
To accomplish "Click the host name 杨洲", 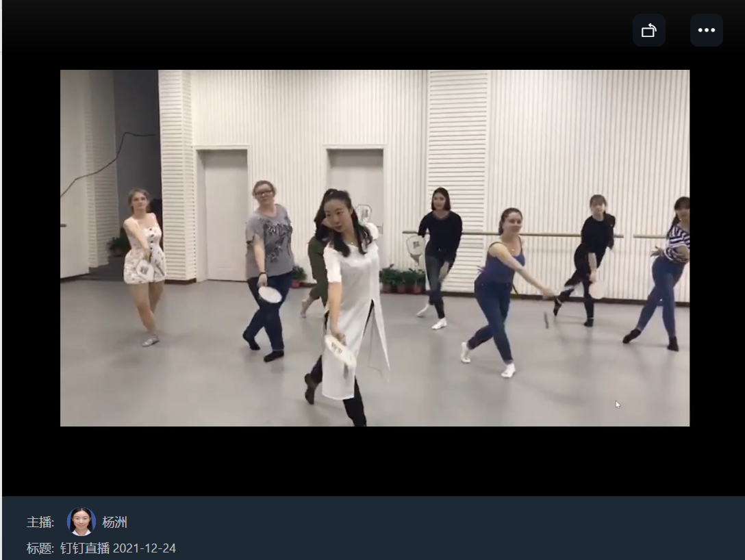I will [x=114, y=522].
